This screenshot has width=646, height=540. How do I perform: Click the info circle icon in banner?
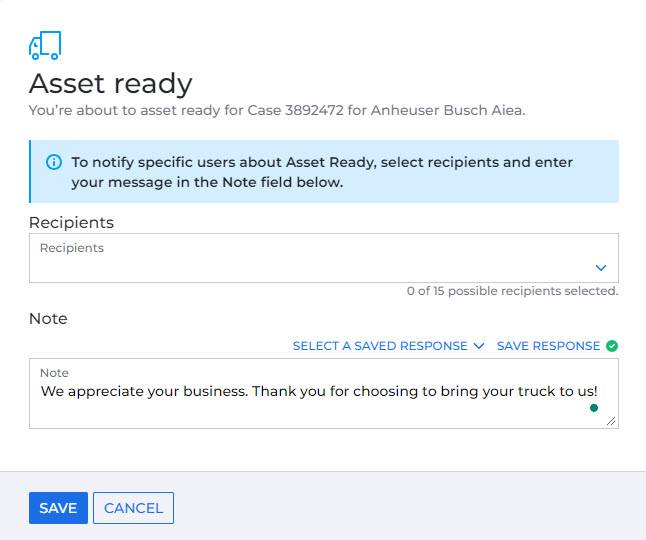(54, 162)
